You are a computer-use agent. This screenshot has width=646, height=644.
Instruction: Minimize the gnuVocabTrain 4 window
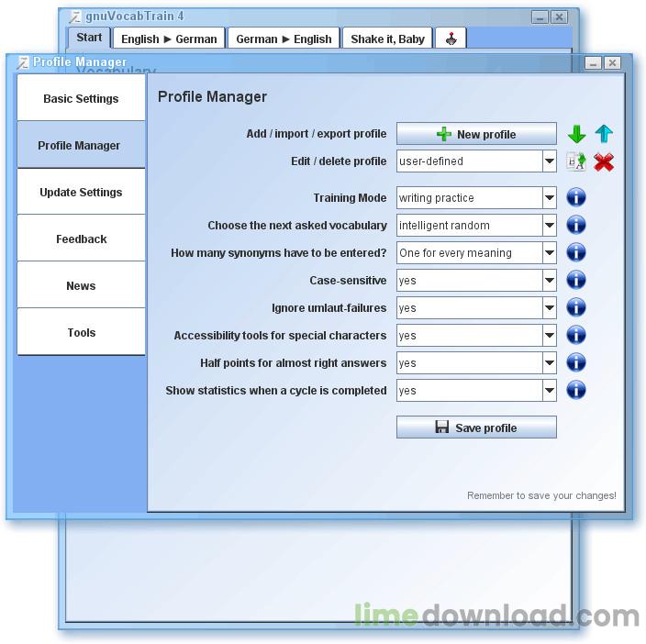[540, 17]
